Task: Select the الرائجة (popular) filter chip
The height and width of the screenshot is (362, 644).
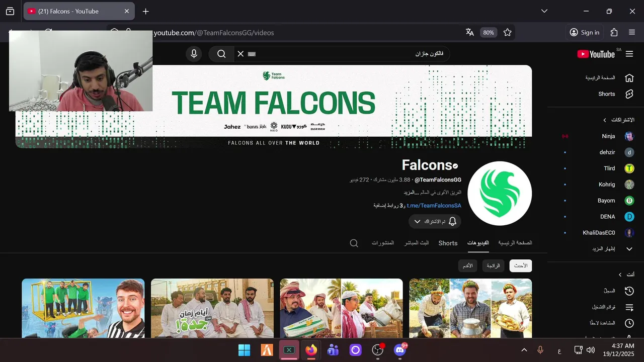Action: 493,265
